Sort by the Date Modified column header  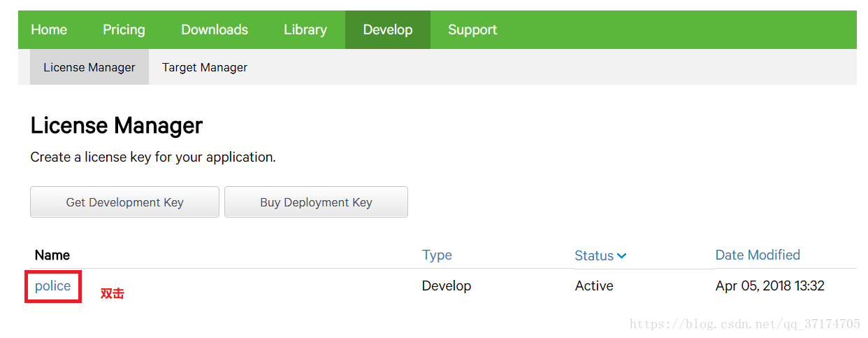758,255
